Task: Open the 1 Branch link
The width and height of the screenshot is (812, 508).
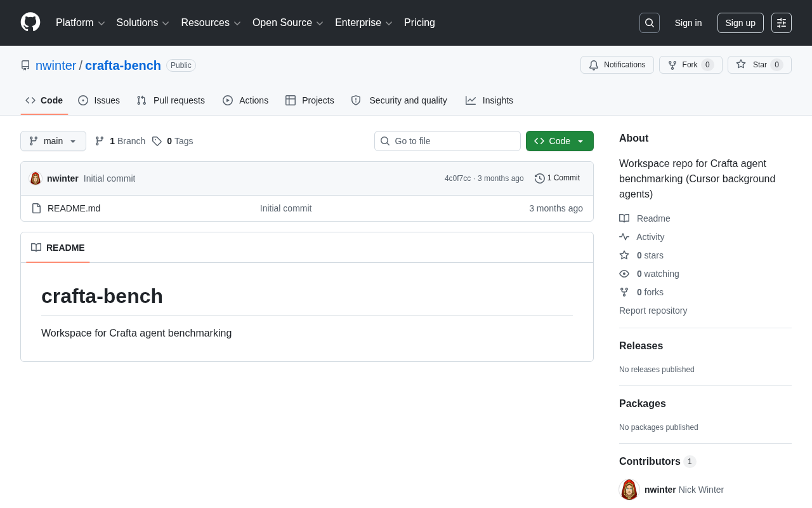Action: point(120,141)
